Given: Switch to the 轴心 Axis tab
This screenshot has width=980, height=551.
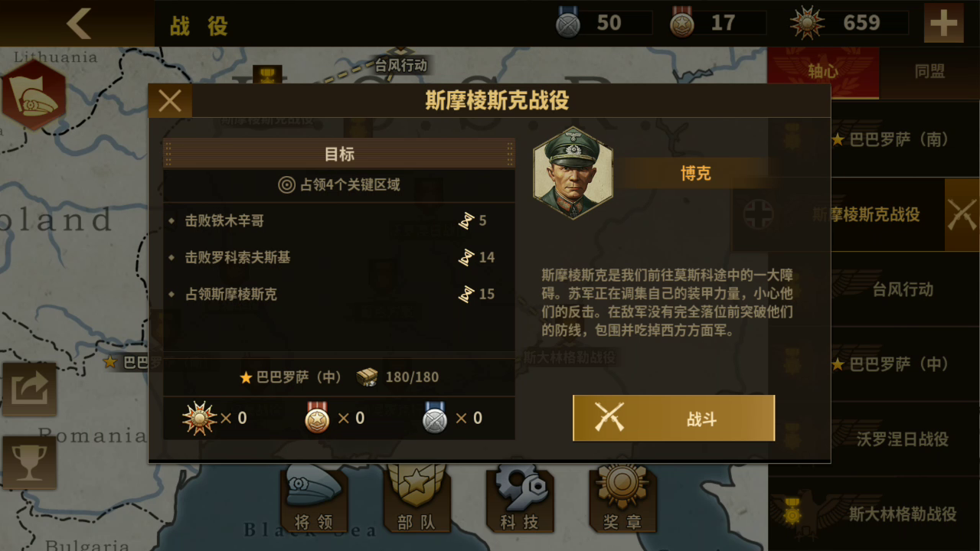Looking at the screenshot, I should pyautogui.click(x=823, y=71).
